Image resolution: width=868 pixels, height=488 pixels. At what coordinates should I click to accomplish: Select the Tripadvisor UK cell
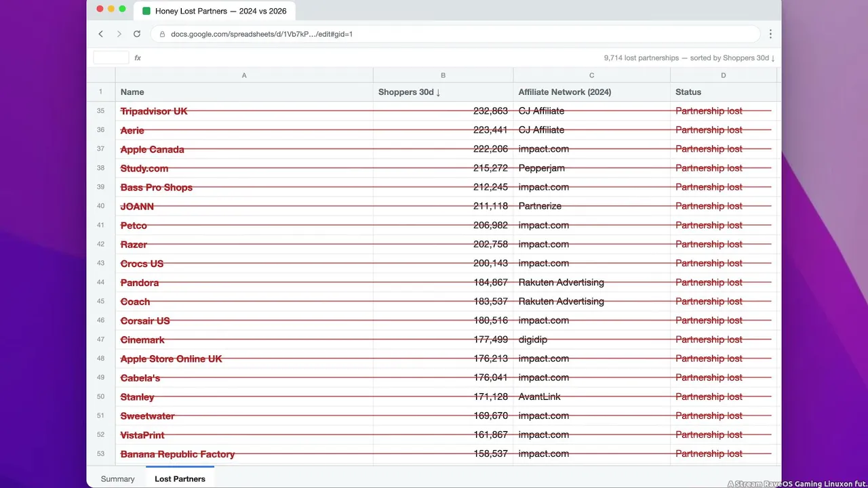tap(244, 111)
